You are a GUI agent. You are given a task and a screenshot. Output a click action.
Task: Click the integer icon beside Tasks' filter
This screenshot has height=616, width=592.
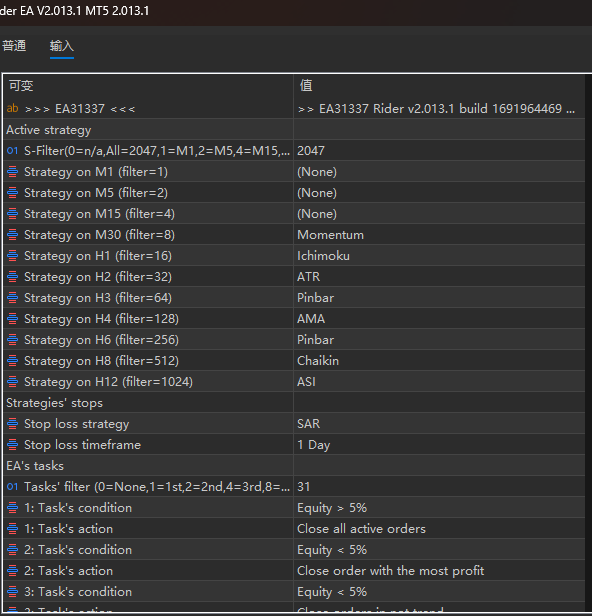13,486
